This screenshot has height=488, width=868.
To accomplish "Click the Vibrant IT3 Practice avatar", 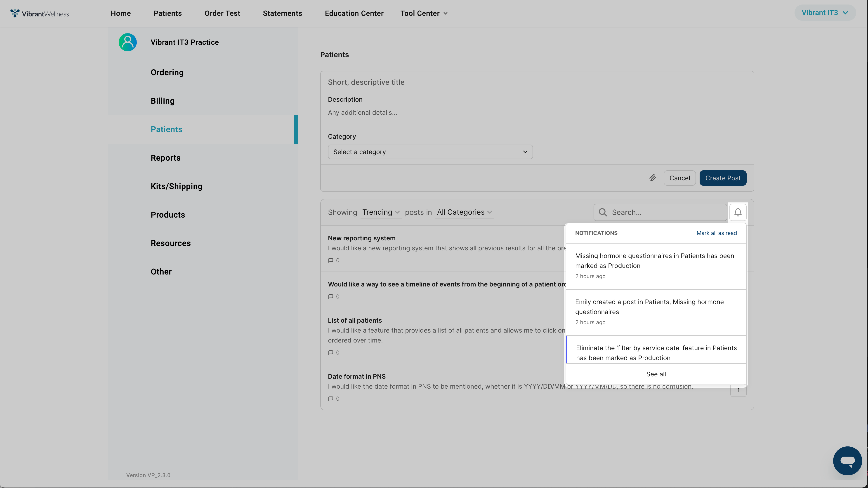I will click(128, 42).
